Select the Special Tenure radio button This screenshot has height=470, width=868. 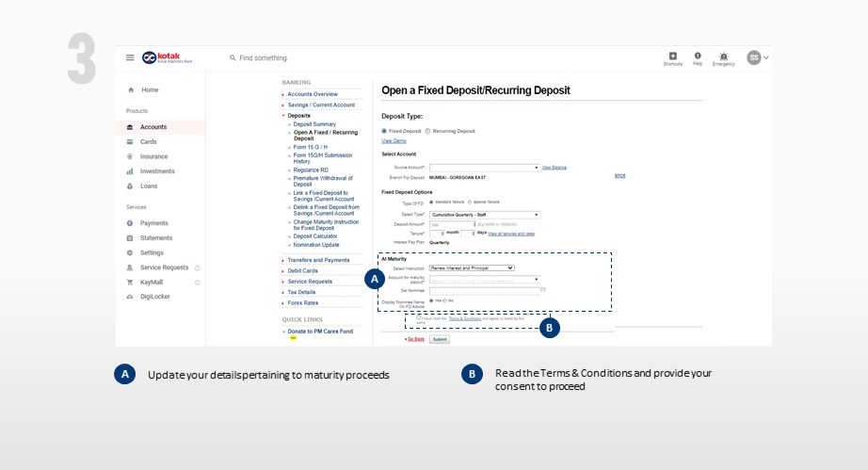(x=470, y=203)
